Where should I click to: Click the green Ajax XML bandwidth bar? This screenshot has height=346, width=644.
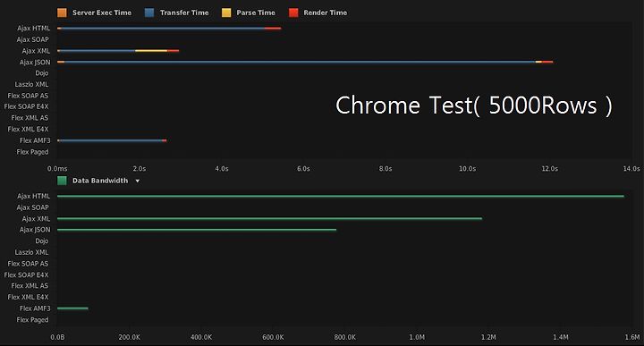pyautogui.click(x=270, y=219)
